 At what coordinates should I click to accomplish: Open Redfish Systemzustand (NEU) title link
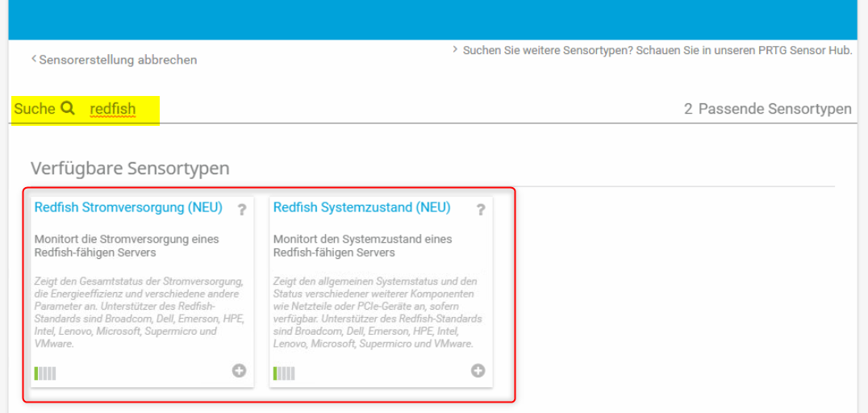(x=362, y=207)
